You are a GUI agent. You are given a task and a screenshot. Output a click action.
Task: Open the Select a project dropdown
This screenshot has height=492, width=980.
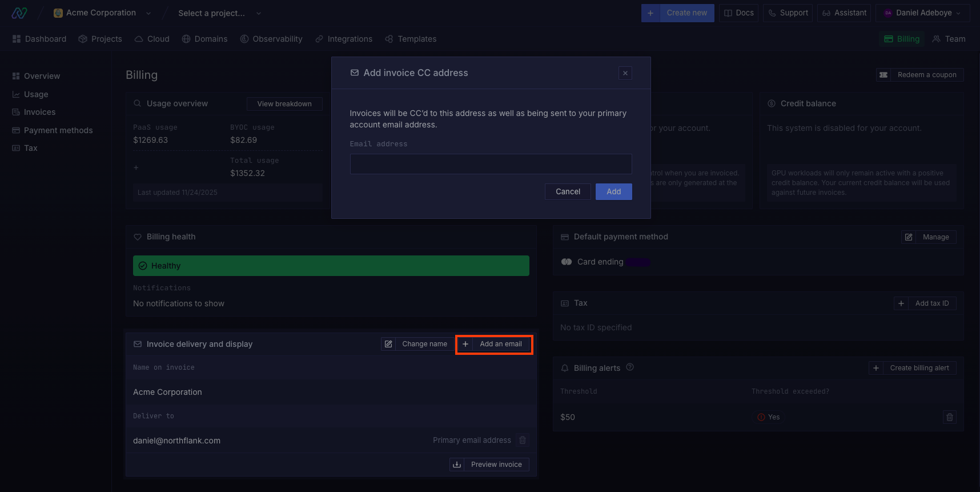(219, 13)
